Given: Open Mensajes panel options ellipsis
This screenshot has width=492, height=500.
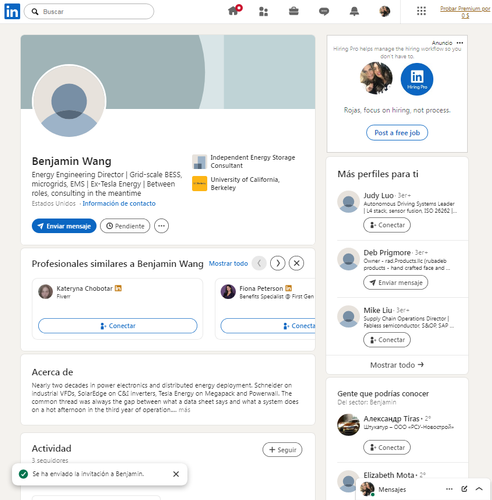Looking at the screenshot, I should [x=449, y=489].
